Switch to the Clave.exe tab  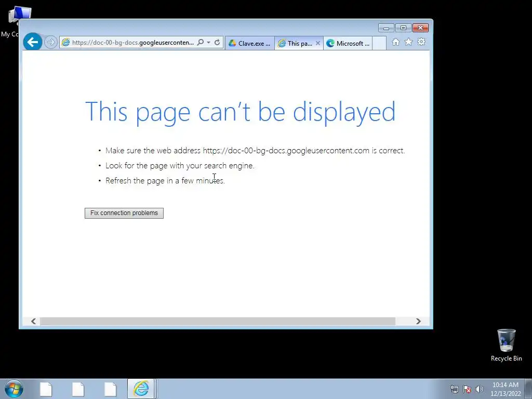[250, 43]
